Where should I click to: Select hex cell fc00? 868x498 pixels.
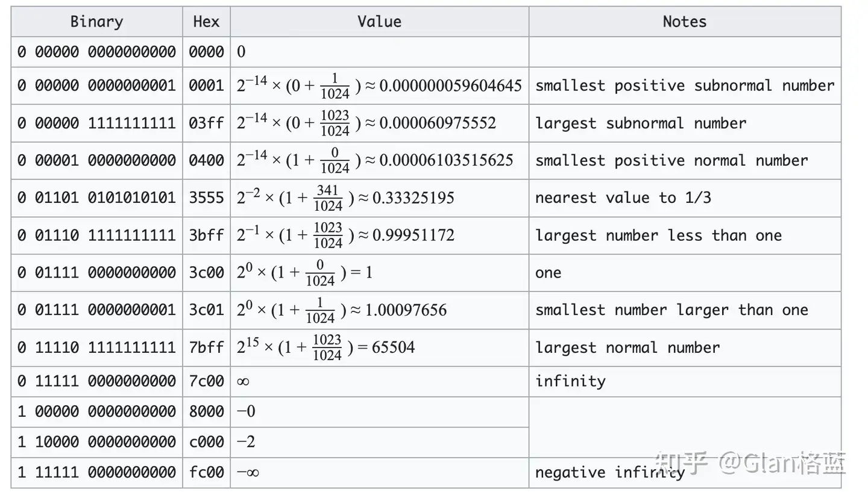206,472
